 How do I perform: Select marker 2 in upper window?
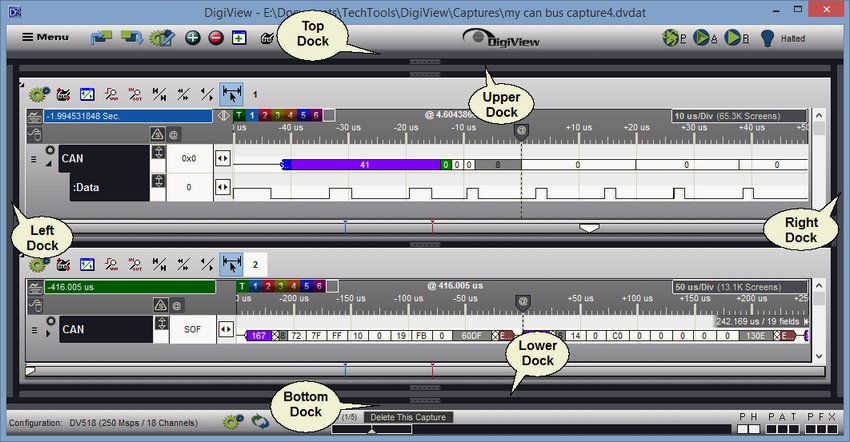265,116
